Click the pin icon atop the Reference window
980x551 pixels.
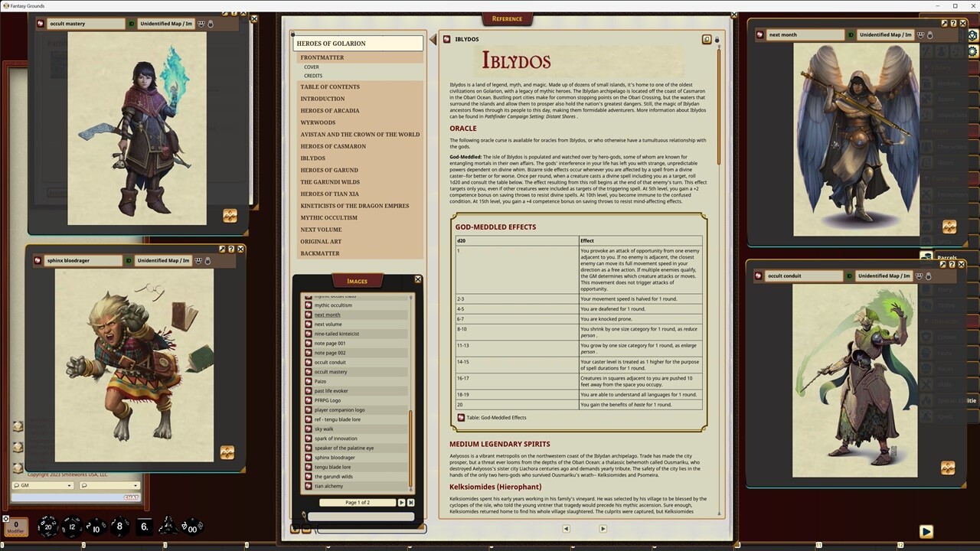[717, 40]
